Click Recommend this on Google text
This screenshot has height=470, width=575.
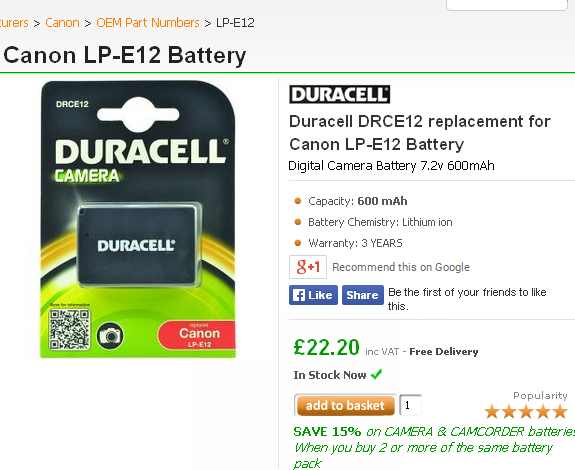click(x=401, y=267)
